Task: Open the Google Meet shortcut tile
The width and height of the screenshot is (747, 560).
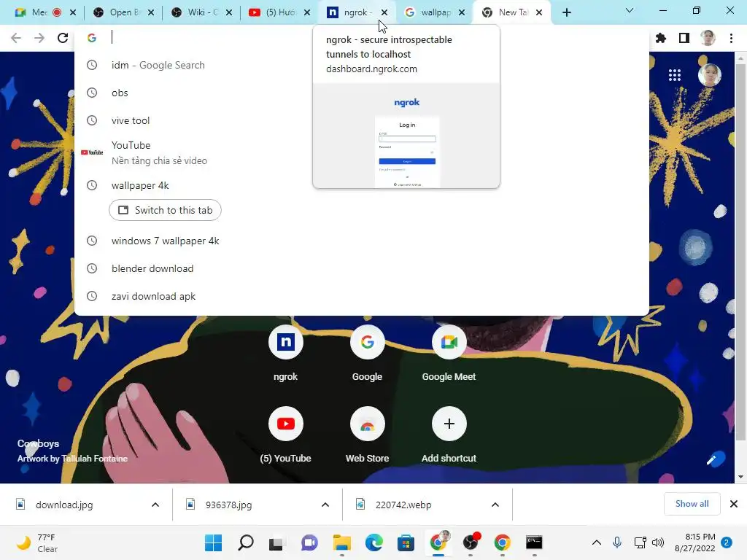Action: click(x=449, y=354)
